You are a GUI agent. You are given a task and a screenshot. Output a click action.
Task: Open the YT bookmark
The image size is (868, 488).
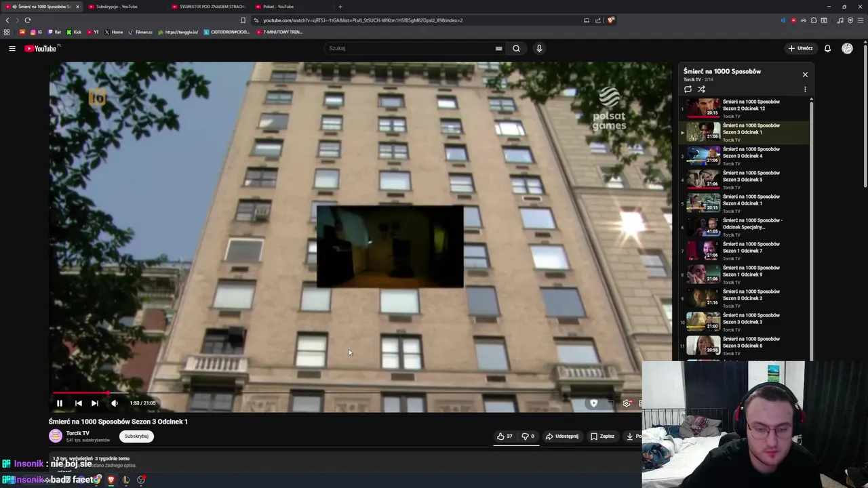[x=93, y=32]
